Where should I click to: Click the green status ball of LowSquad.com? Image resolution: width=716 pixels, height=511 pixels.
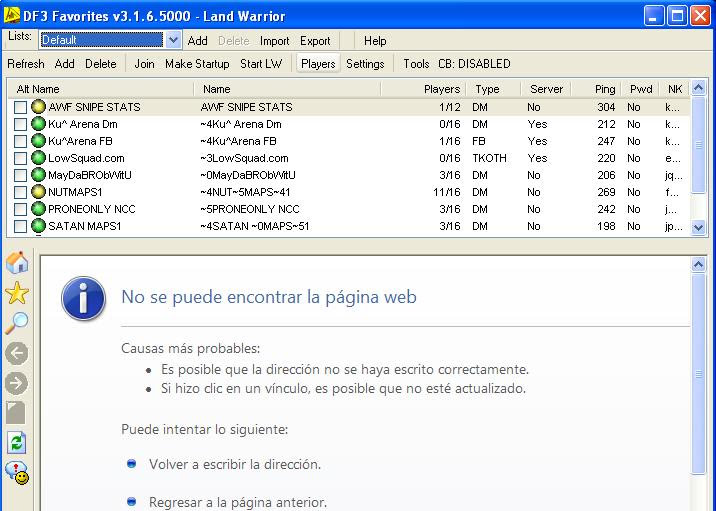click(x=38, y=158)
